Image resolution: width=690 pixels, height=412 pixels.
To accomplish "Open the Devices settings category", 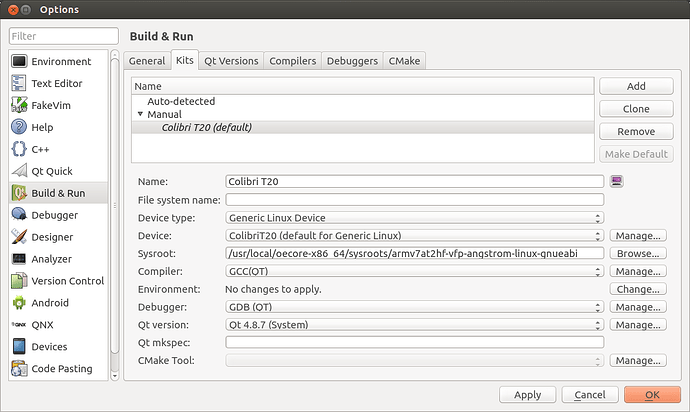I will coord(58,346).
